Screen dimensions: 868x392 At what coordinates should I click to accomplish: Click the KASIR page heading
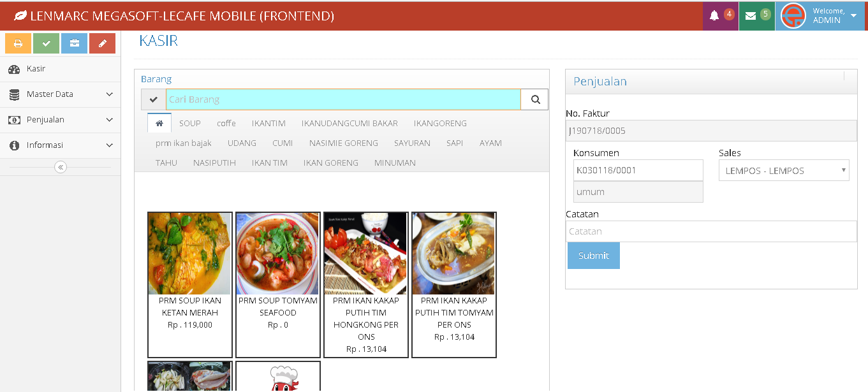(158, 41)
